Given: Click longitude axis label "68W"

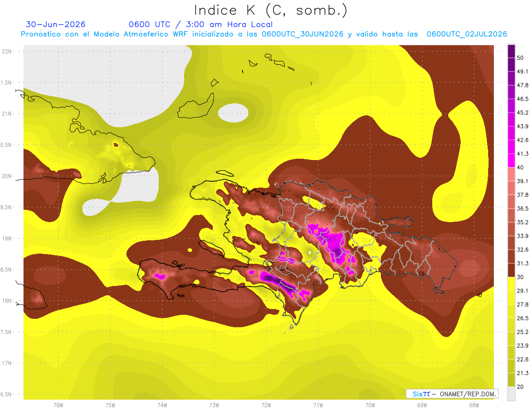Looking at the screenshot, I should [x=474, y=404].
